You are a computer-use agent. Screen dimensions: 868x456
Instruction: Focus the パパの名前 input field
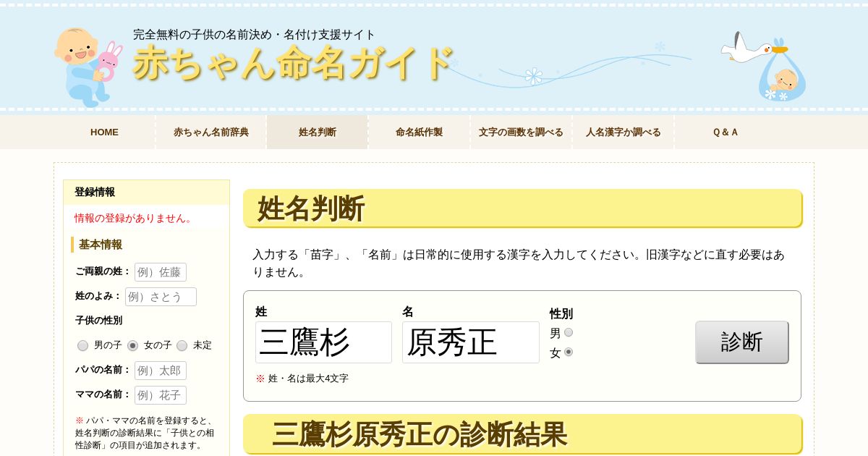coord(161,371)
